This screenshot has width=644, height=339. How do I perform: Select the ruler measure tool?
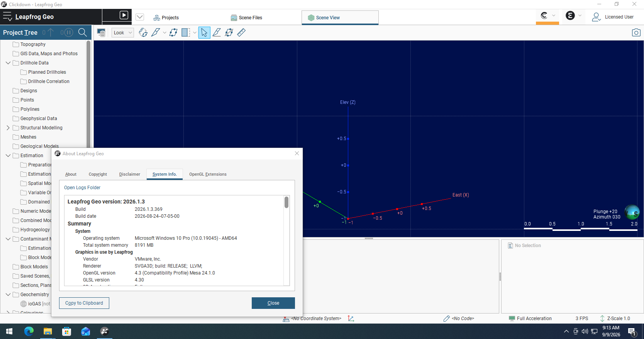[x=241, y=33]
